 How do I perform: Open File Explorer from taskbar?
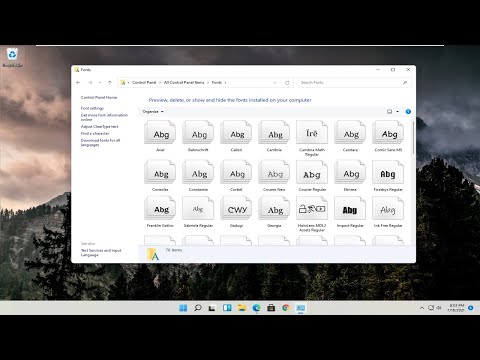pyautogui.click(x=242, y=308)
